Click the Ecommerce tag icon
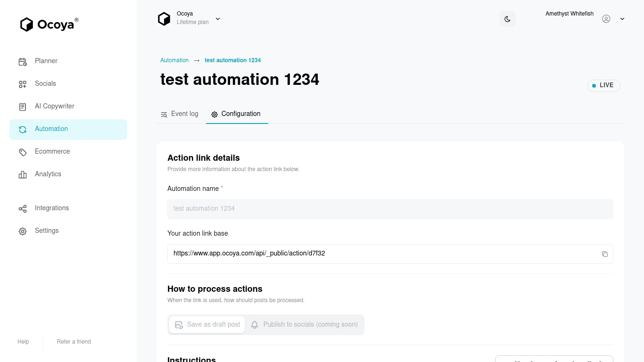 pyautogui.click(x=23, y=152)
